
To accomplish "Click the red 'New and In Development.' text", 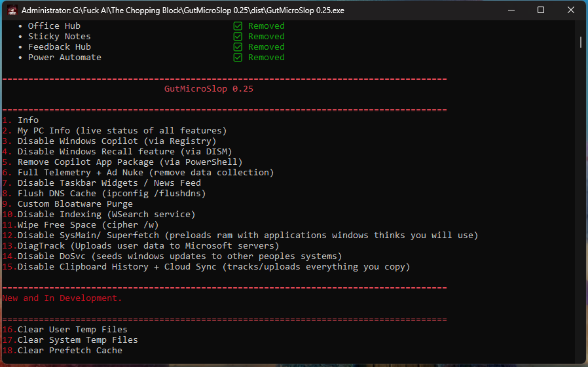I will pyautogui.click(x=62, y=298).
